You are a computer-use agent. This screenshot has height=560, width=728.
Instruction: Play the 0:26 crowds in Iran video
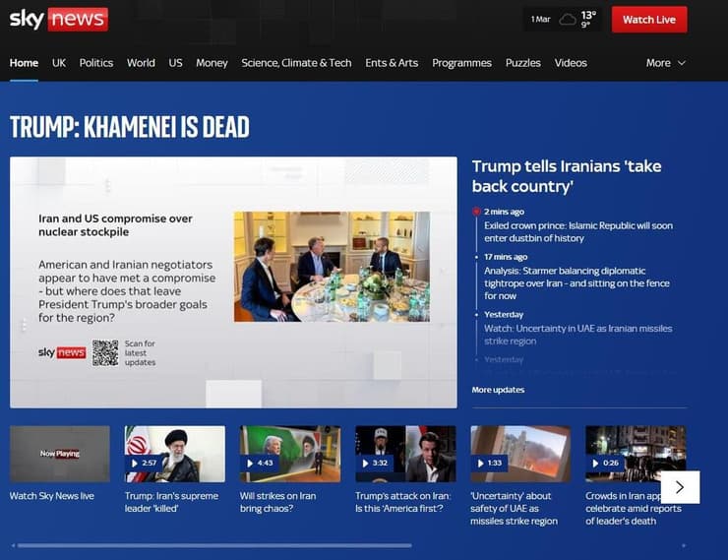(635, 454)
